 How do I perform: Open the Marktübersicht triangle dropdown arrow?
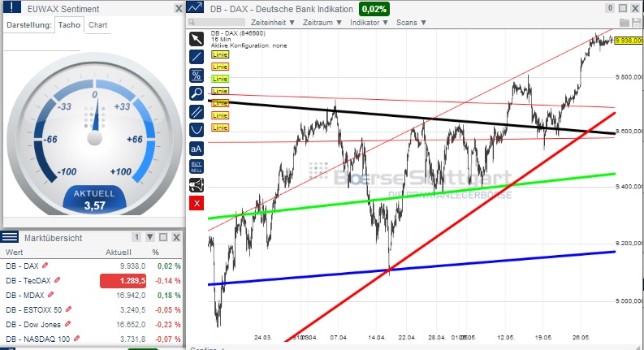[150, 237]
